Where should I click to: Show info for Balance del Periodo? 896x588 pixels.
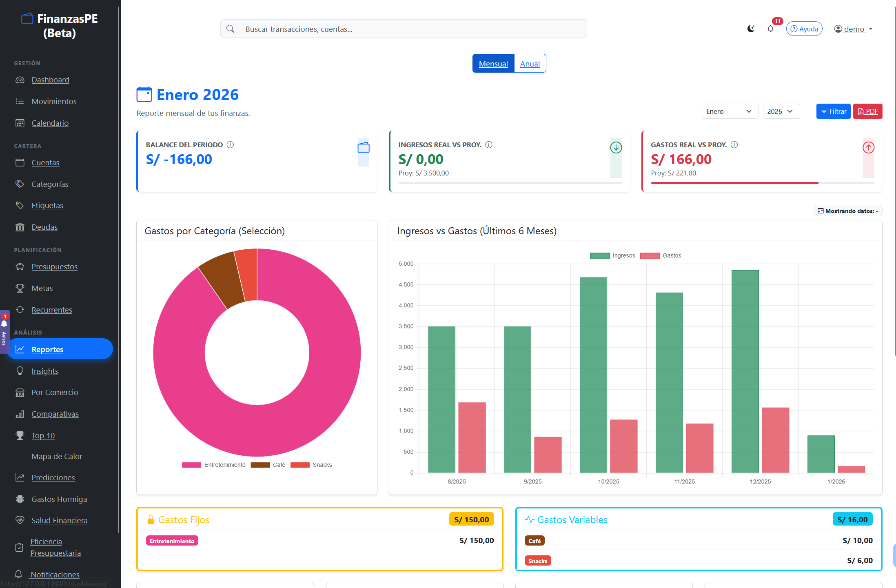pos(230,145)
